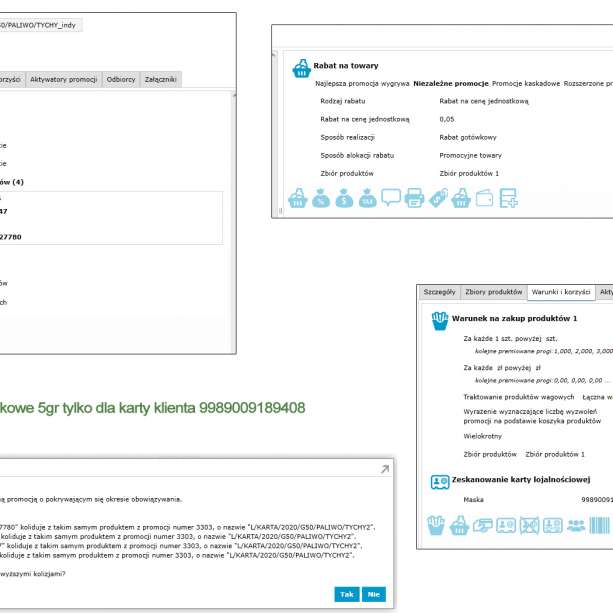Confirm the collision dialog with Tak

[x=347, y=594]
